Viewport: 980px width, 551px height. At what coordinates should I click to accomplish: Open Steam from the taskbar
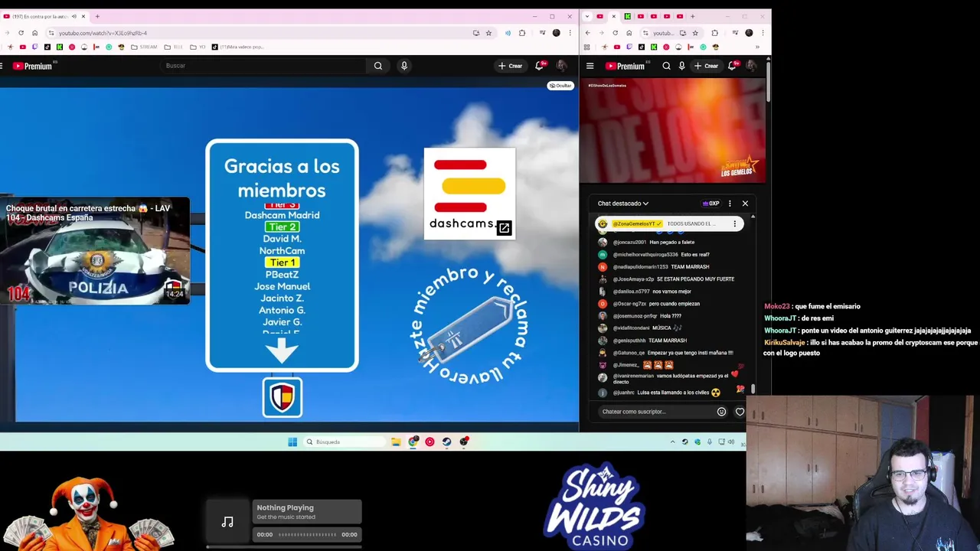(447, 442)
